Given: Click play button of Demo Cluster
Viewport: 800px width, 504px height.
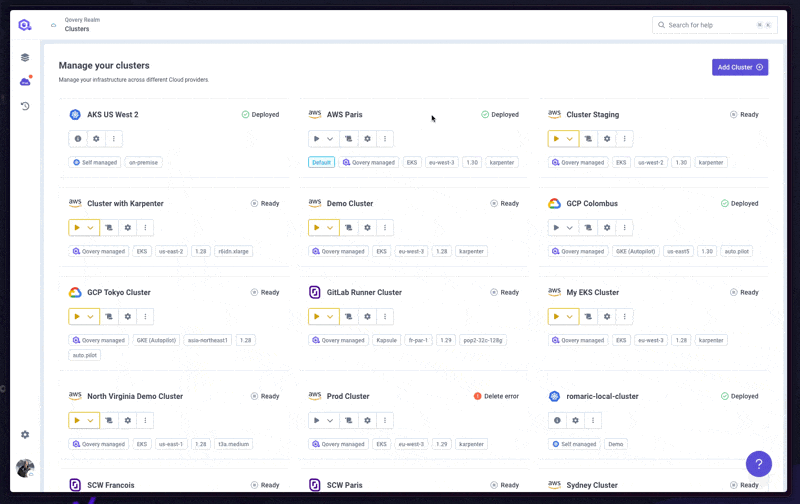Looking at the screenshot, I should click(x=316, y=228).
